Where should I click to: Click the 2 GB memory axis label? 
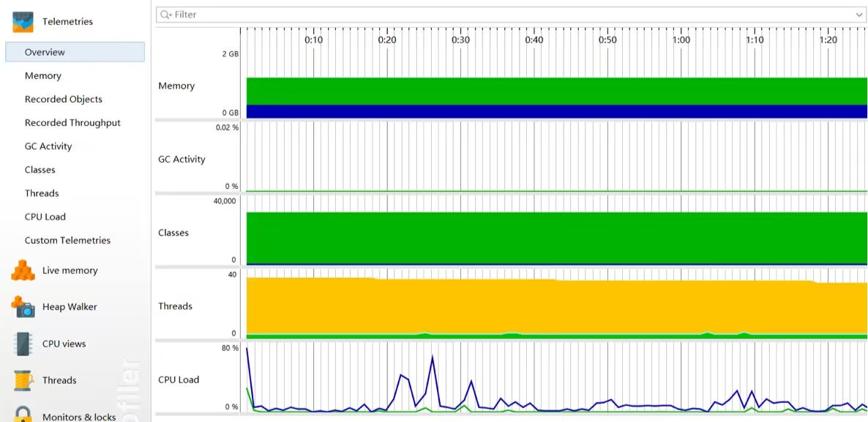pyautogui.click(x=231, y=53)
